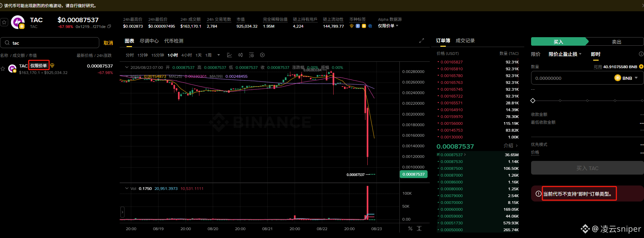
Task: Choose 即时 order type
Action: click(x=596, y=54)
